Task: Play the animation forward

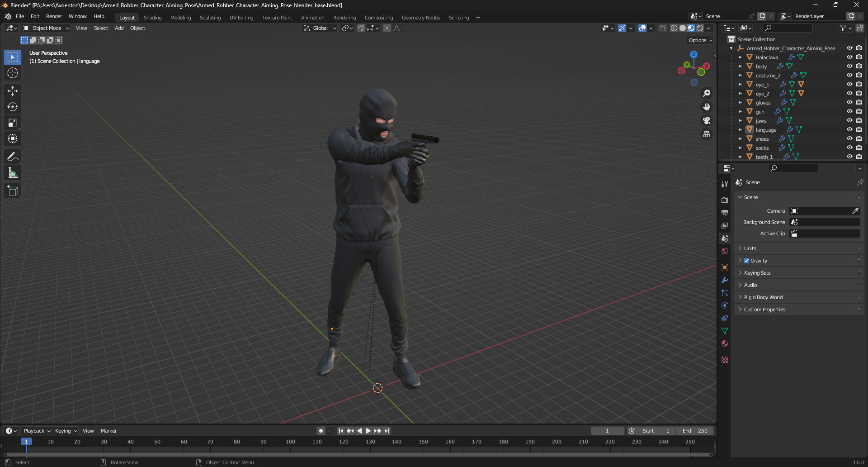Action: (368, 431)
